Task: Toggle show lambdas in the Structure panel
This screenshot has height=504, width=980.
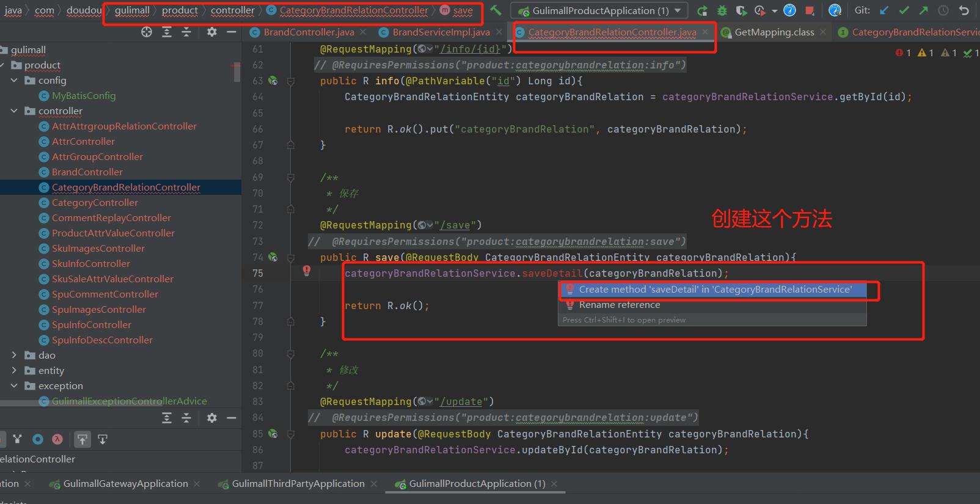Action: [x=57, y=439]
